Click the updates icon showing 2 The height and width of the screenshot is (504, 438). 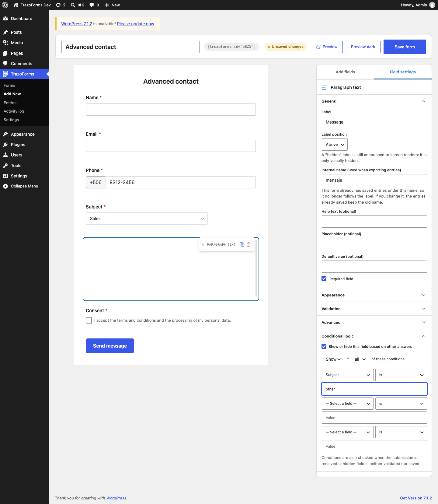pos(58,5)
